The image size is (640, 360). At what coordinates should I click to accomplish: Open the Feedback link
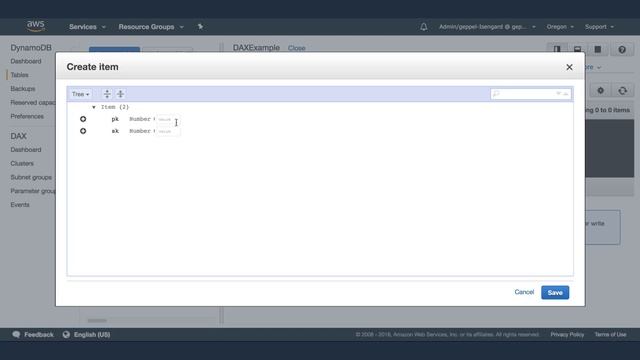tap(33, 335)
